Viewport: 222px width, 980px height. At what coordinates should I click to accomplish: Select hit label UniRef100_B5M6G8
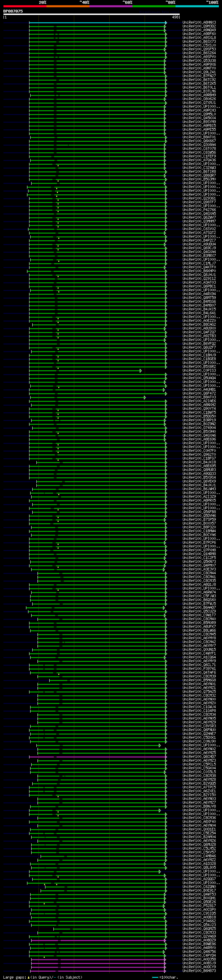(x=199, y=680)
